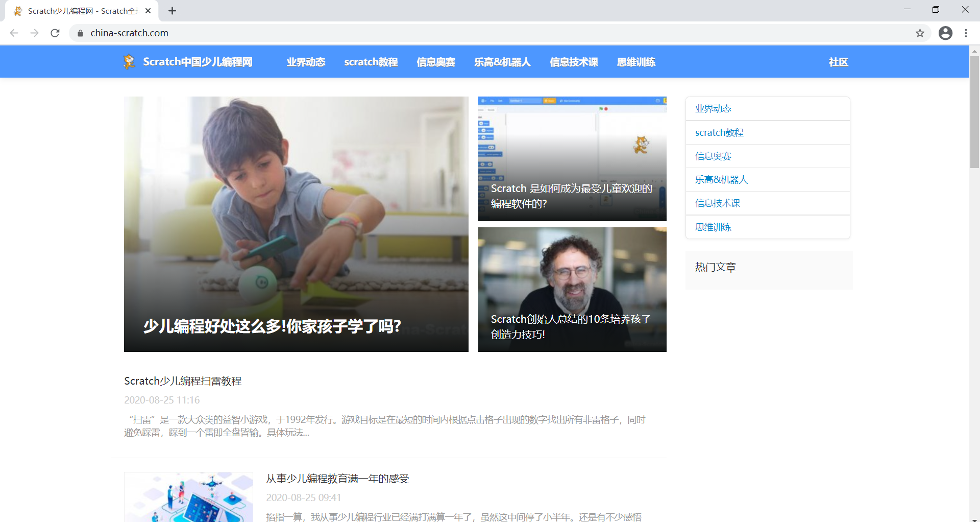Click the browser forward arrow
Viewport: 980px width, 522px height.
pyautogui.click(x=34, y=33)
